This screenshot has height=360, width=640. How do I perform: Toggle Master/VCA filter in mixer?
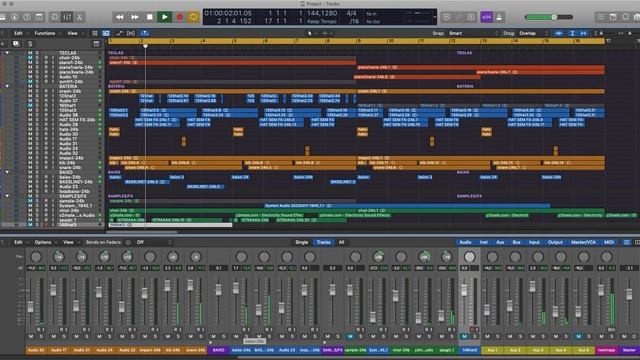click(x=584, y=242)
